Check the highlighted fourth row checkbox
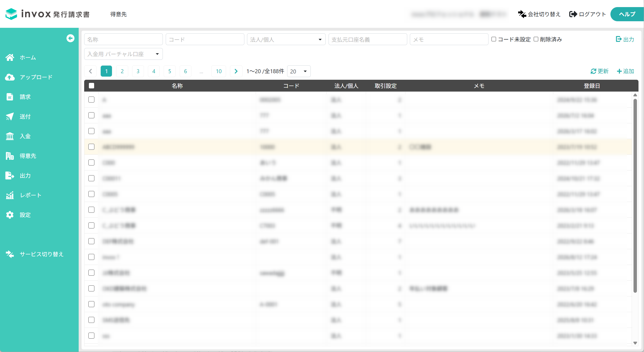 pos(92,147)
